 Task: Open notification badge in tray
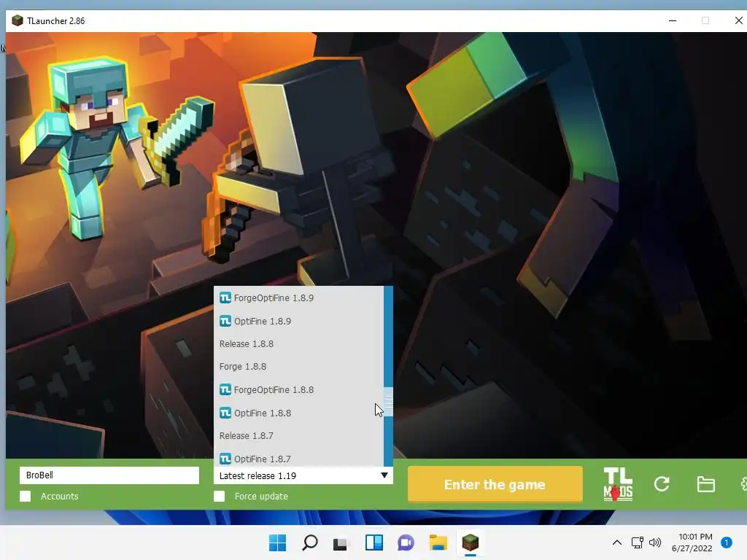727,542
